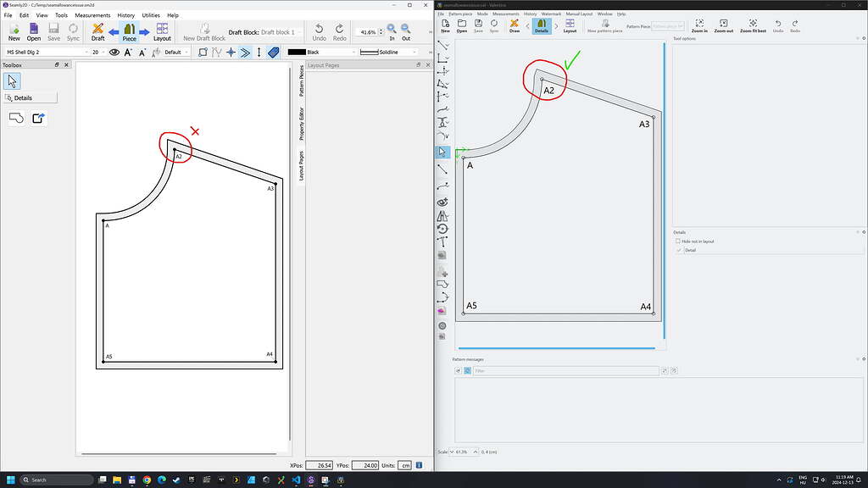Click Valentina's Zoom in icon

pyautogui.click(x=699, y=25)
